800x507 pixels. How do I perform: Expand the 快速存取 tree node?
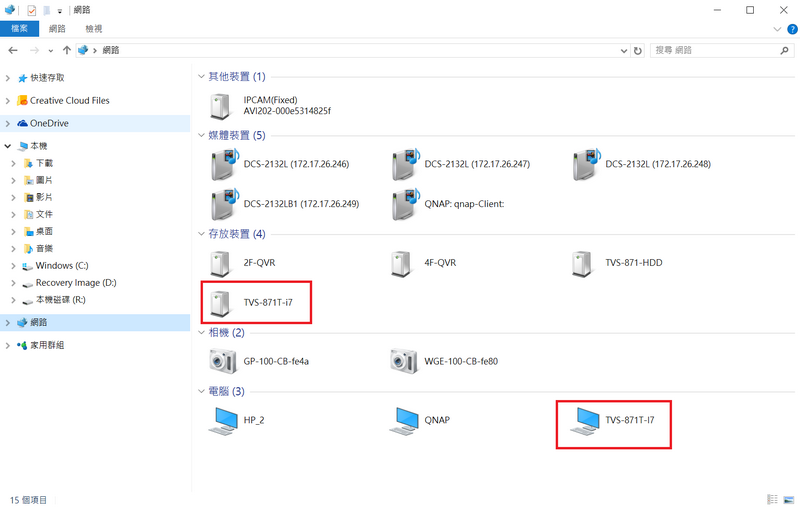[x=8, y=78]
